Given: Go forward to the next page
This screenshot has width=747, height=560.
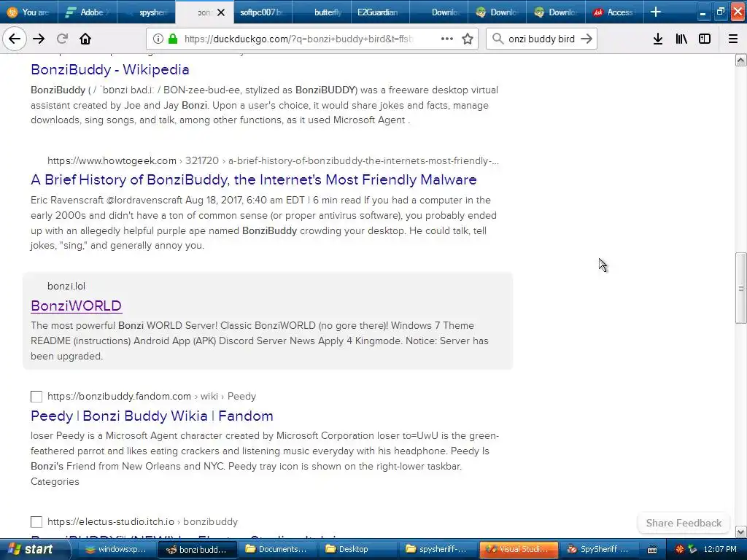Looking at the screenshot, I should [39, 39].
